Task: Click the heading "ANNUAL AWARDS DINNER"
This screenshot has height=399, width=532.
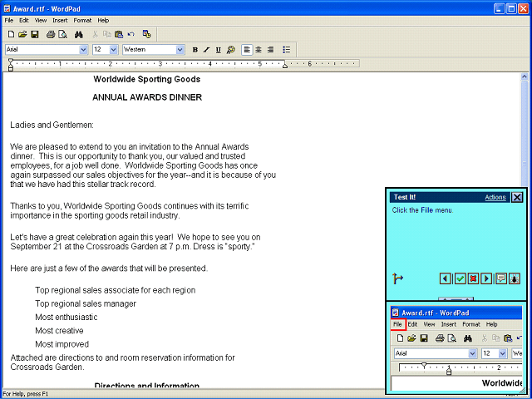Action: pos(147,97)
